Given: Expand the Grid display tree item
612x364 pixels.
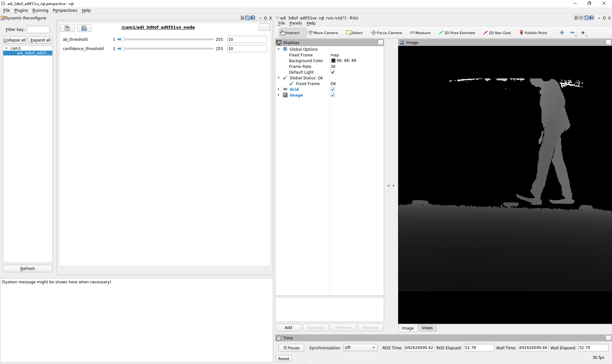Looking at the screenshot, I should point(279,90).
